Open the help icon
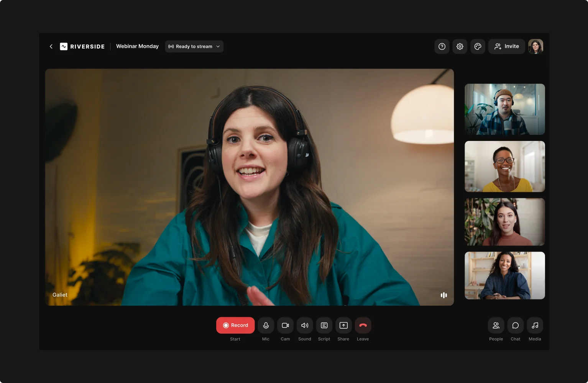This screenshot has height=383, width=588. 442,46
